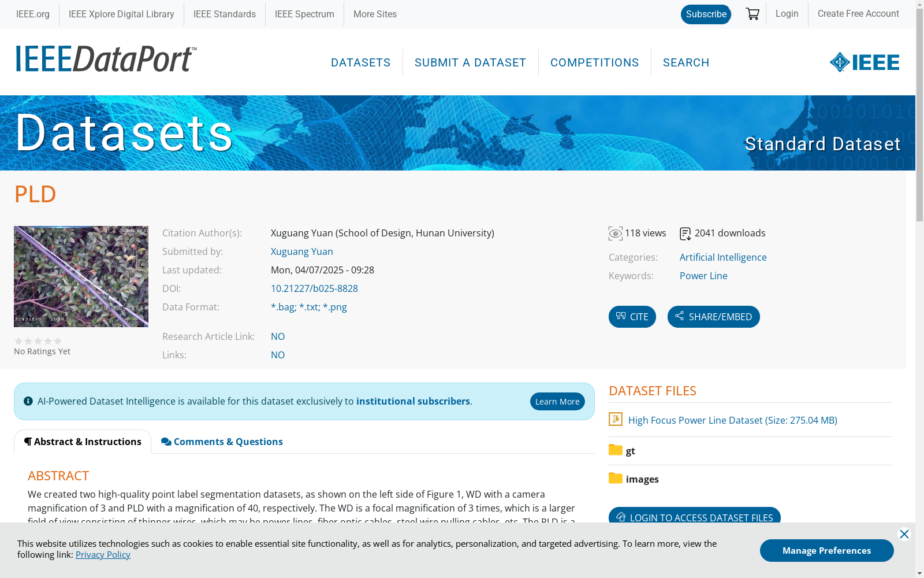924x578 pixels.
Task: Click Create Free Account link
Action: click(858, 13)
